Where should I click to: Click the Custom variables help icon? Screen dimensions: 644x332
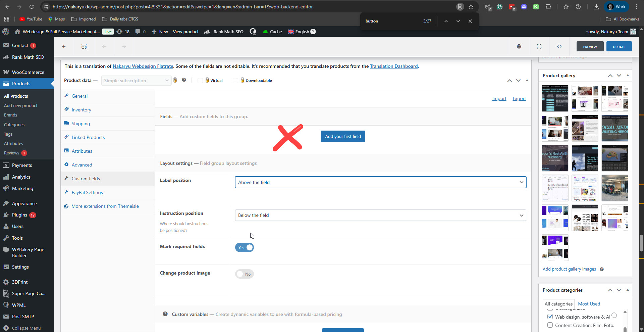tap(165, 314)
